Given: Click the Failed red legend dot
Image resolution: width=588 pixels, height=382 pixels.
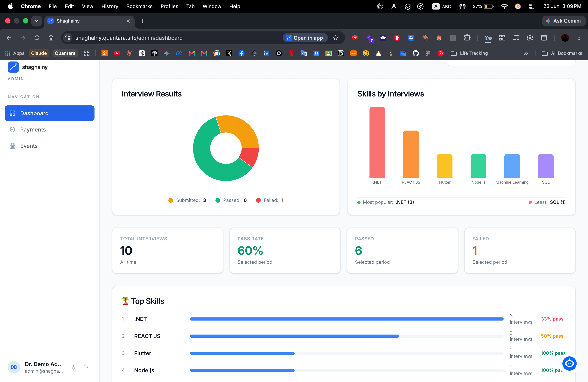Looking at the screenshot, I should 258,200.
